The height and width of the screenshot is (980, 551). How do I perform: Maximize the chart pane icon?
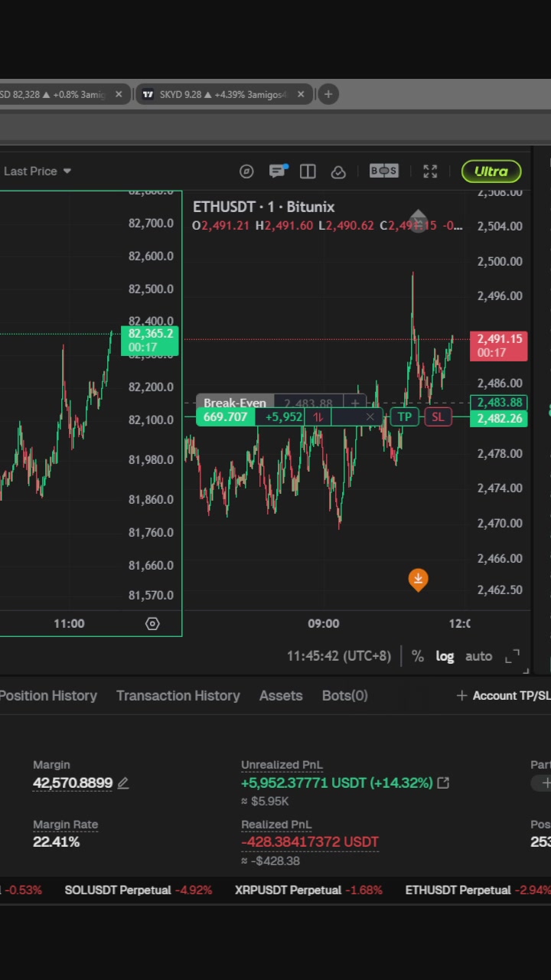pos(513,656)
